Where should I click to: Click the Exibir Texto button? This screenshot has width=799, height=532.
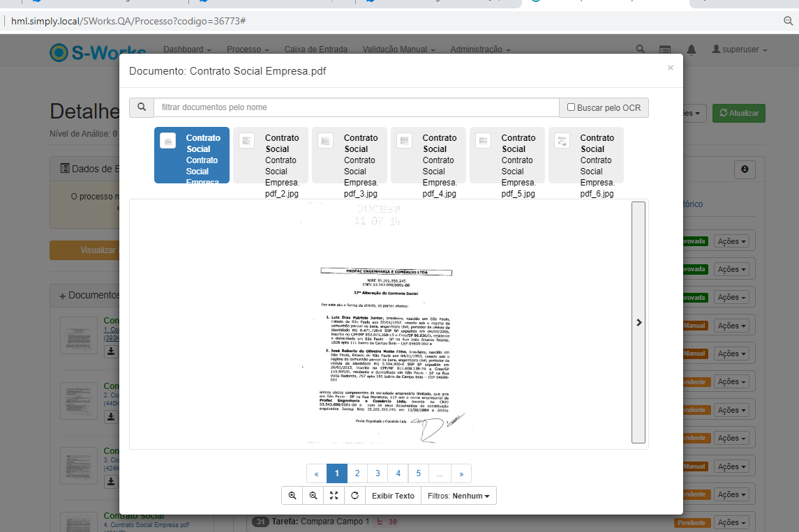pos(393,495)
